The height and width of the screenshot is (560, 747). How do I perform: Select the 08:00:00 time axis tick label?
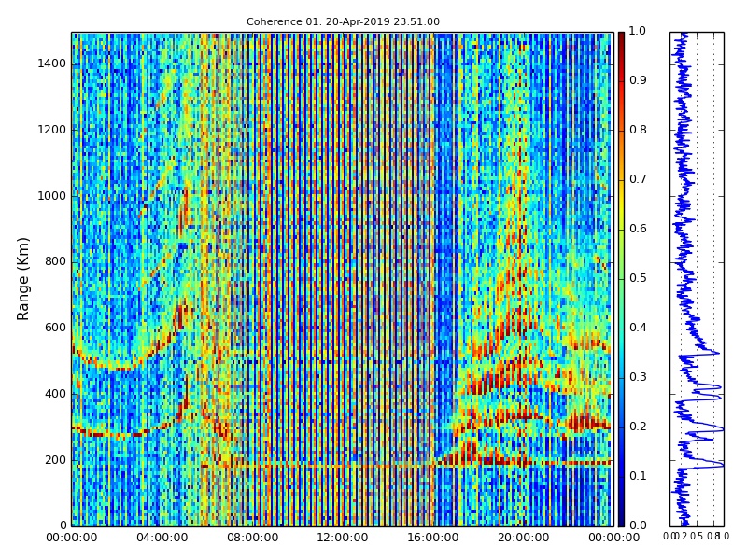click(x=252, y=538)
